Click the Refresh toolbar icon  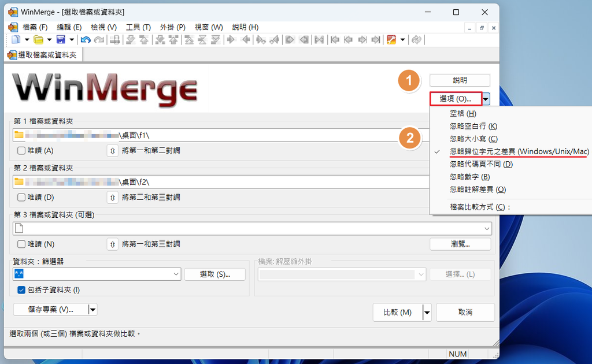(416, 40)
